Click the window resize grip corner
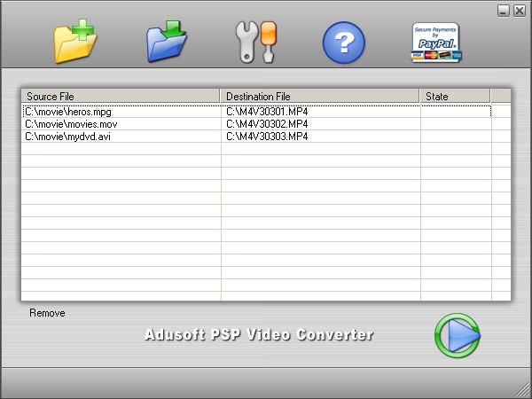The image size is (532, 399). [524, 391]
